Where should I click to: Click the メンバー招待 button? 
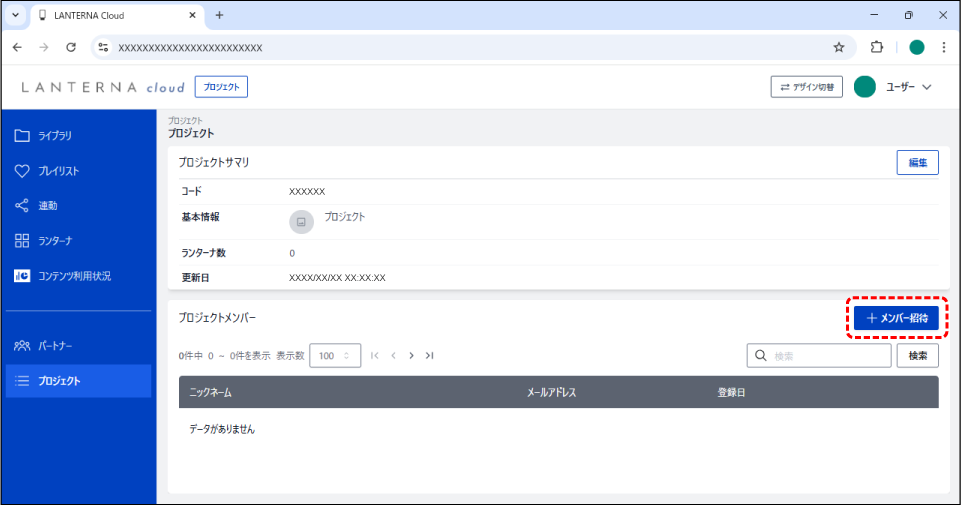pos(896,318)
